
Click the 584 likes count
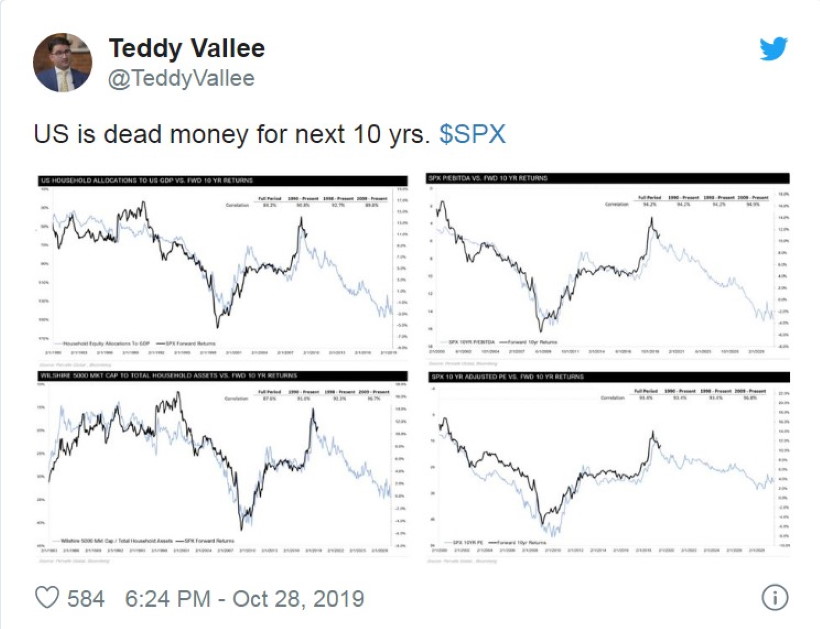(86, 598)
